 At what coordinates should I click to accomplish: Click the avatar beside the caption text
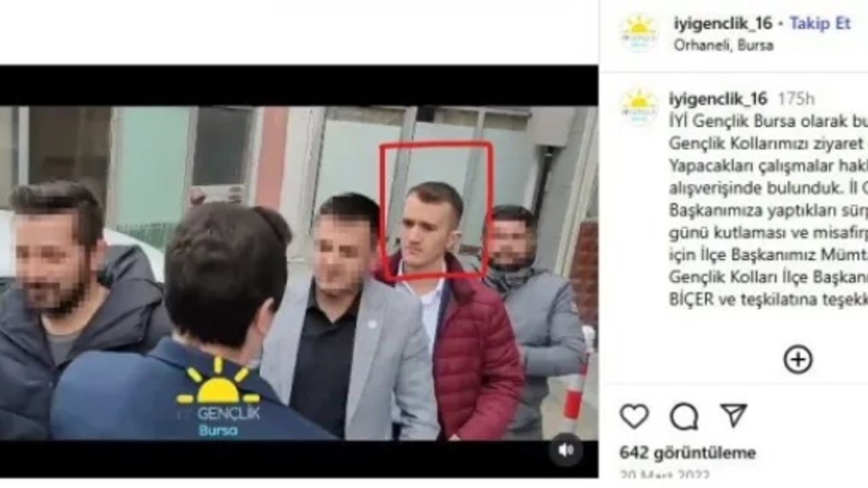tap(639, 107)
